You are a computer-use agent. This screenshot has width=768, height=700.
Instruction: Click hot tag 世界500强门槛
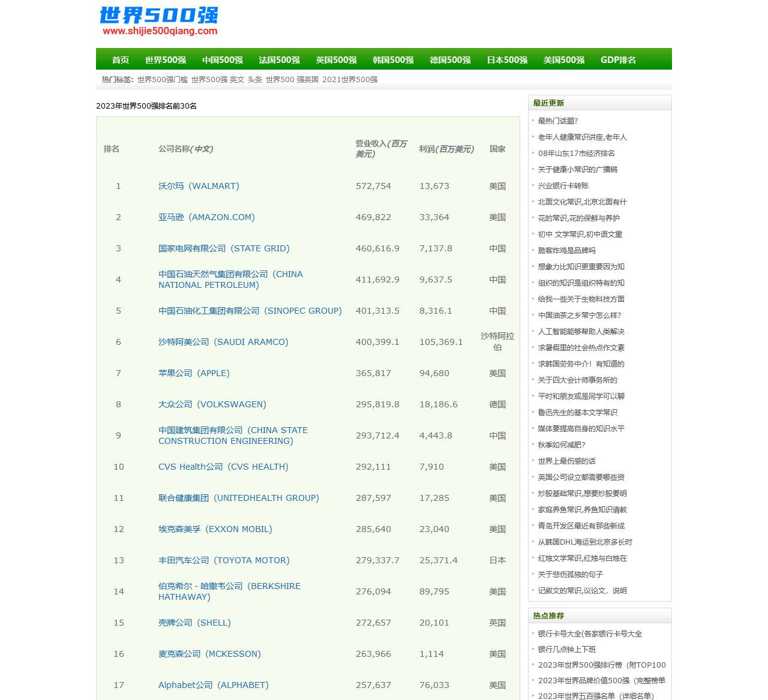pyautogui.click(x=163, y=79)
